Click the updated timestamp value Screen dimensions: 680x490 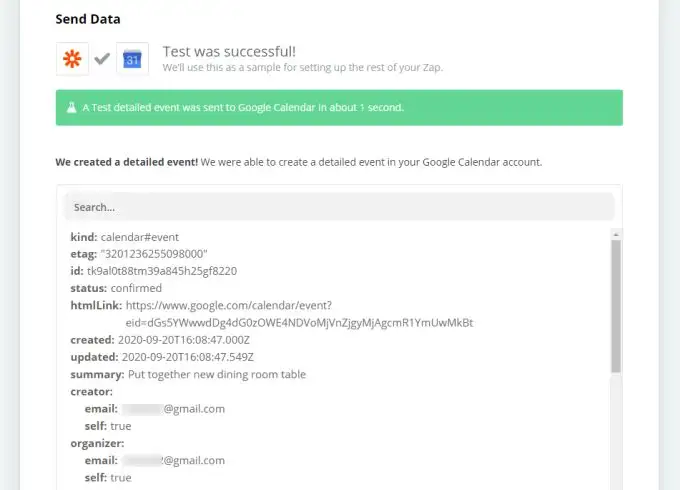click(x=188, y=357)
